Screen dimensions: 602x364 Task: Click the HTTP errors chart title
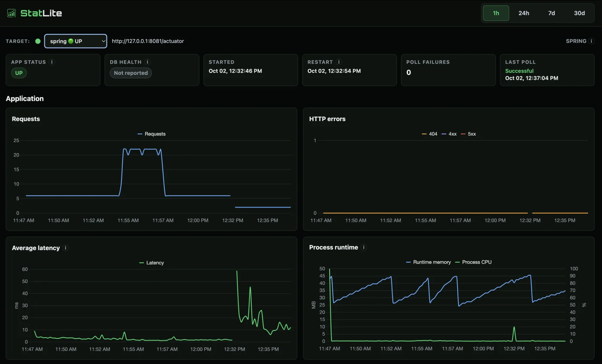click(x=327, y=119)
